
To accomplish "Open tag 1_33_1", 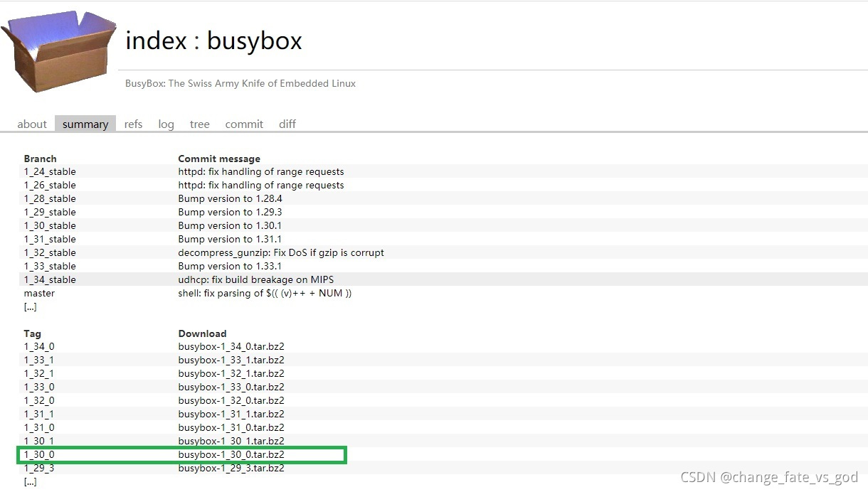I will 39,360.
